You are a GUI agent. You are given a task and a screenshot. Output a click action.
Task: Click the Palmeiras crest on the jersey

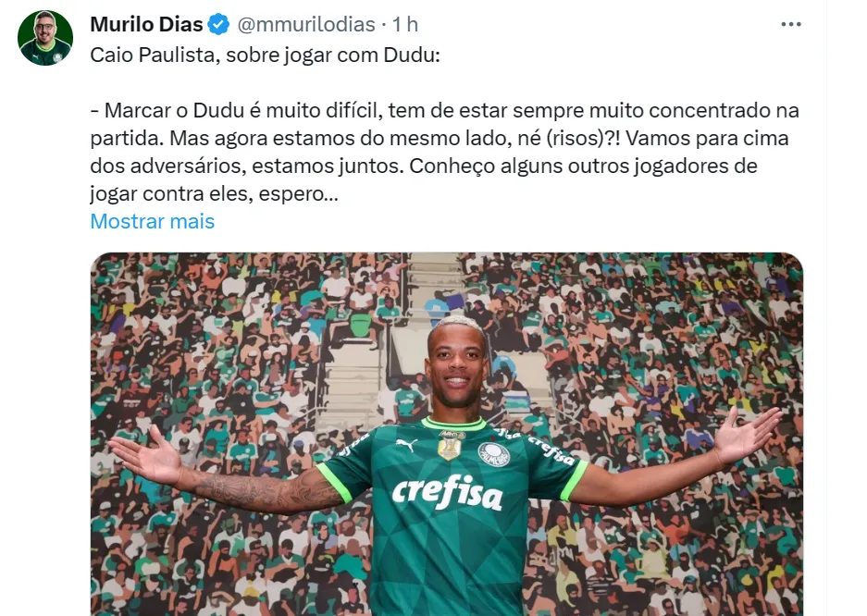494,453
